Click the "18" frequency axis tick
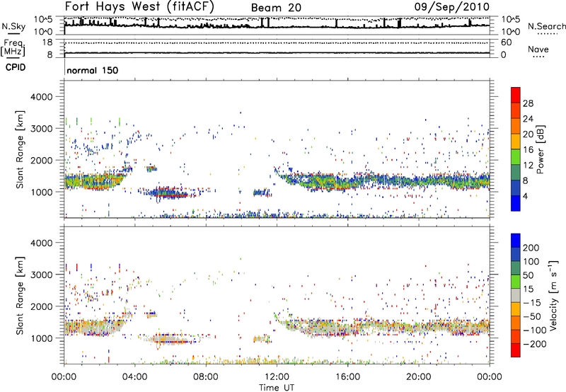Image resolution: width=566 pixels, height=392 pixels. pos(47,42)
